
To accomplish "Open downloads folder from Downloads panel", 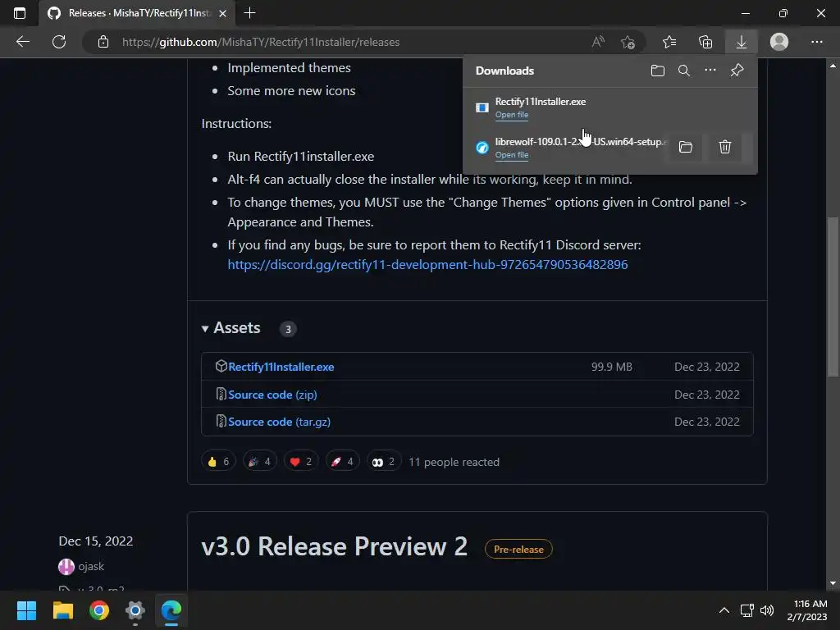I will tap(658, 71).
